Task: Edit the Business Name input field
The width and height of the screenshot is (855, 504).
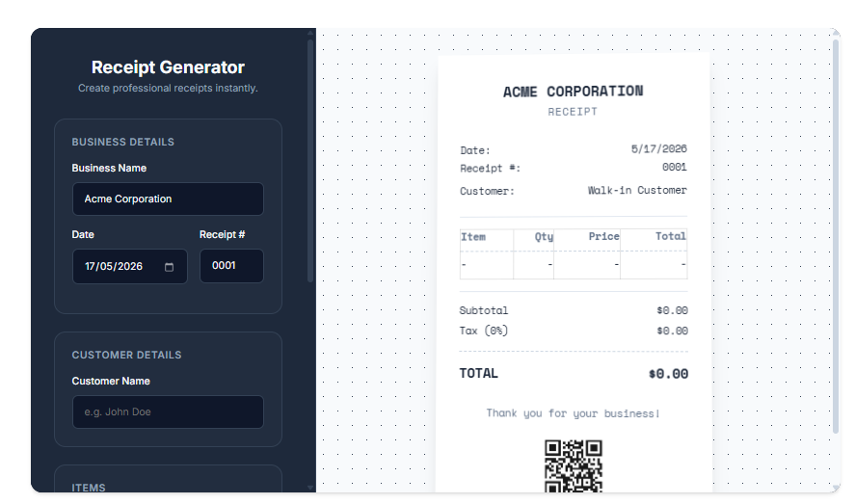Action: (168, 199)
